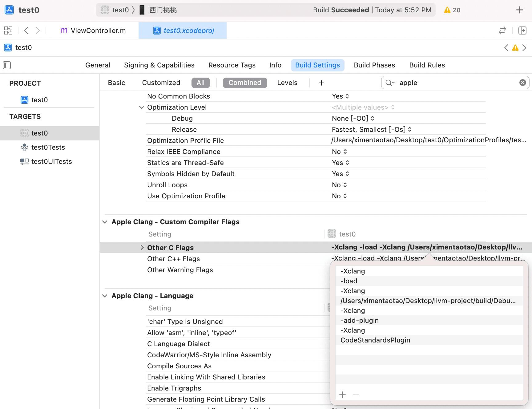This screenshot has height=409, width=532.
Task: Click the test0 app icon in the jump bar
Action: tap(8, 48)
